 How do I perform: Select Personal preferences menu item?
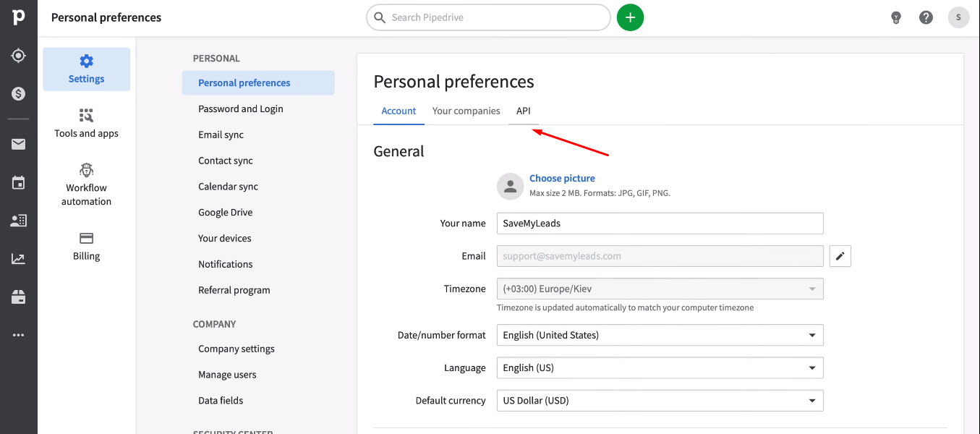tap(258, 82)
